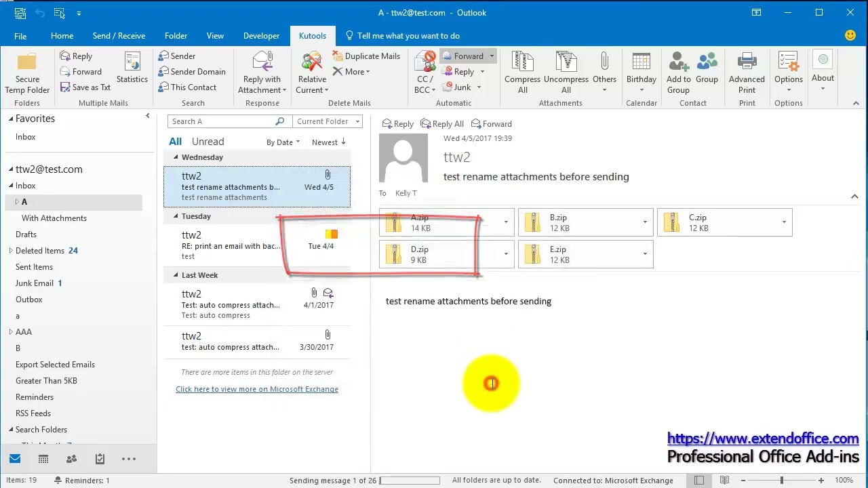This screenshot has height=488, width=868.
Task: Delete Duplicate Mails
Action: coord(366,56)
